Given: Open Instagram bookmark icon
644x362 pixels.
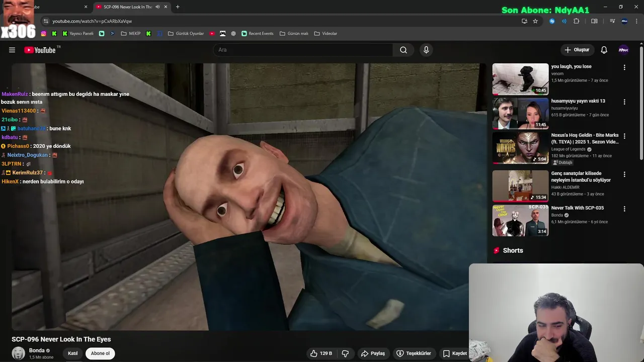Looking at the screenshot, I should (x=44, y=34).
